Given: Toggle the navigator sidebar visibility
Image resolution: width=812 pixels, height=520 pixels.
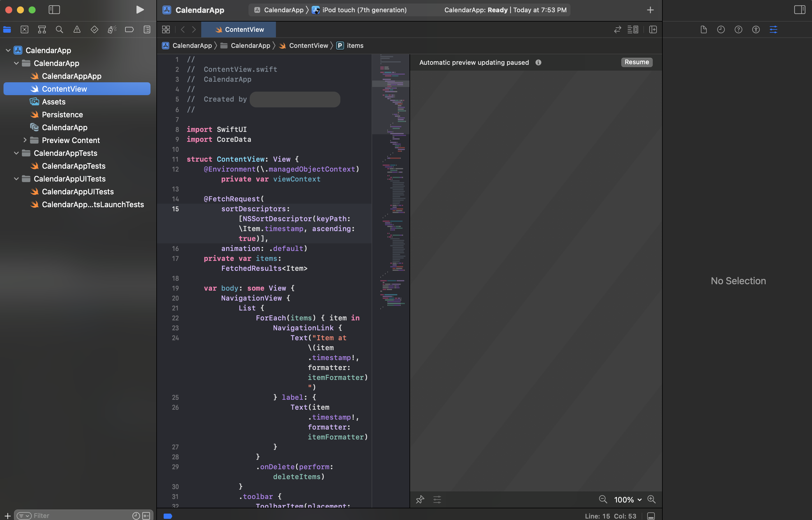Looking at the screenshot, I should coord(54,10).
